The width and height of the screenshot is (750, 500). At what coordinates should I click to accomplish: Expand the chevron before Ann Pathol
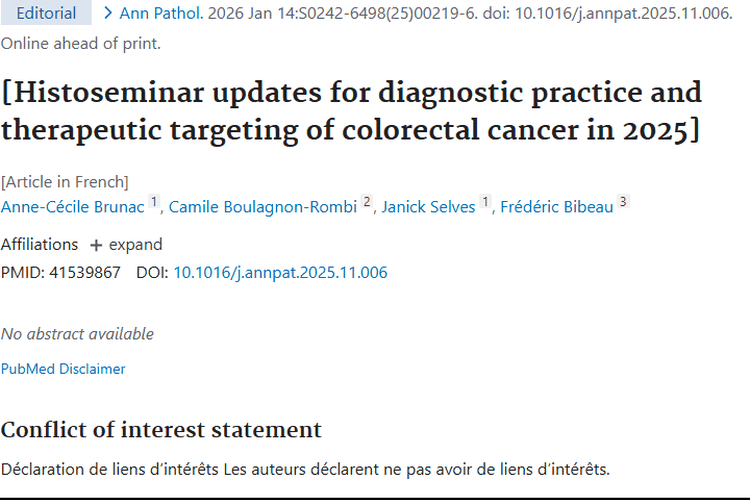108,13
